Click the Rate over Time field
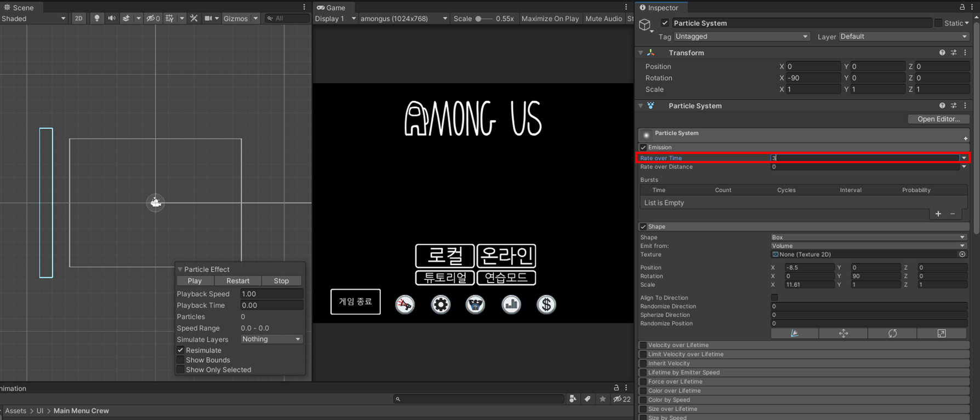 pos(865,158)
